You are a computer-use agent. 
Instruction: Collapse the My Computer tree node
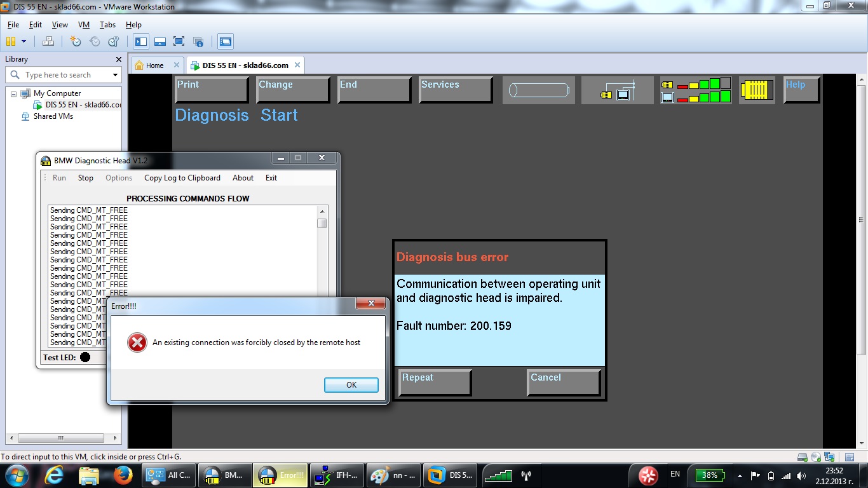pos(13,93)
